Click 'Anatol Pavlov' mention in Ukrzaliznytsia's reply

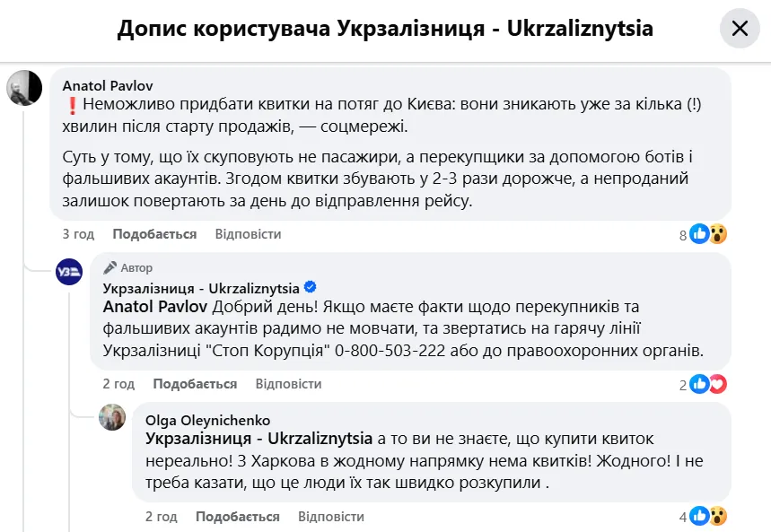click(155, 306)
